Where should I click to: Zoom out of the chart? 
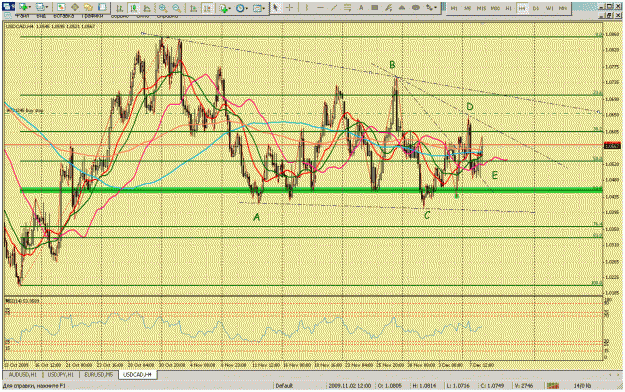177,8
